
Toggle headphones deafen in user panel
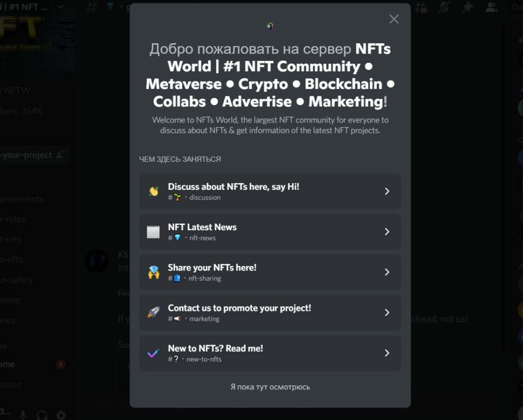(x=42, y=415)
